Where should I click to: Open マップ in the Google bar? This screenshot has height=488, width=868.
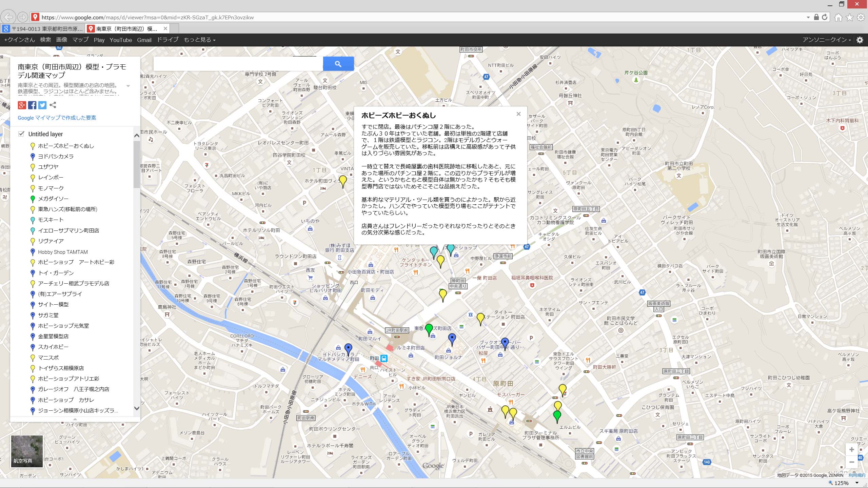pos(80,40)
